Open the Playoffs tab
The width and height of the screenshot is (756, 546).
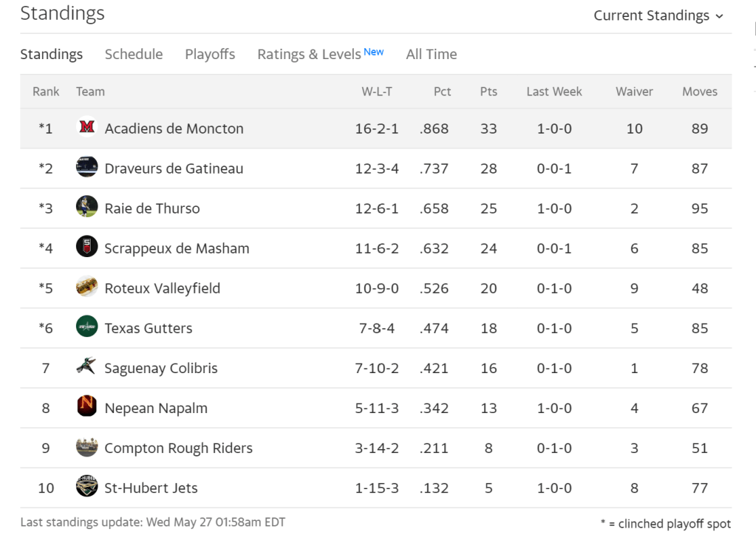[210, 54]
